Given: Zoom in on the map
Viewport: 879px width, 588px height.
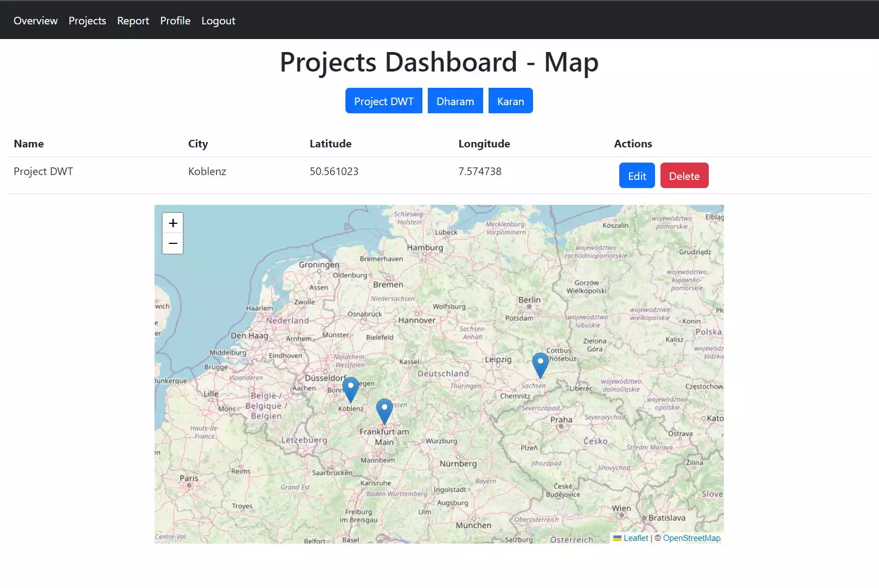Looking at the screenshot, I should (x=172, y=223).
